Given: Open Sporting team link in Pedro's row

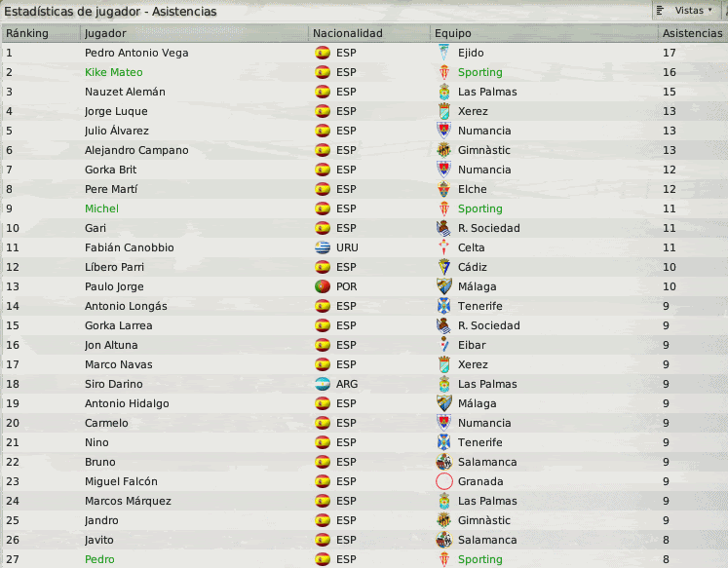Looking at the screenshot, I should pyautogui.click(x=480, y=559).
